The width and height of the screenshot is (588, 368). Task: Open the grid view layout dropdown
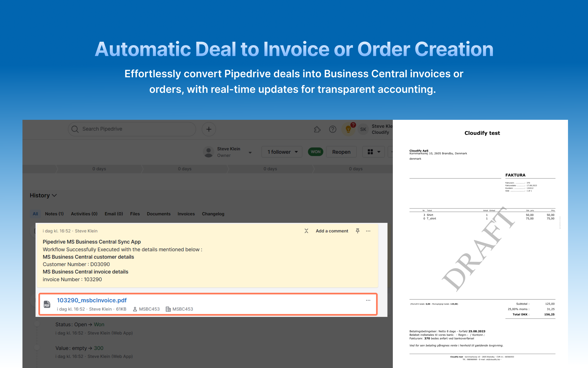[373, 152]
